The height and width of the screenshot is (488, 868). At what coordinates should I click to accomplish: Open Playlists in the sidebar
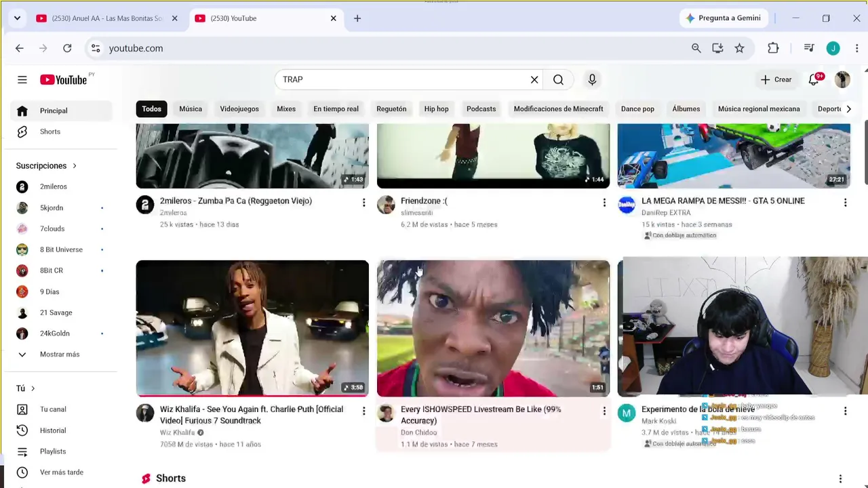pyautogui.click(x=60, y=451)
